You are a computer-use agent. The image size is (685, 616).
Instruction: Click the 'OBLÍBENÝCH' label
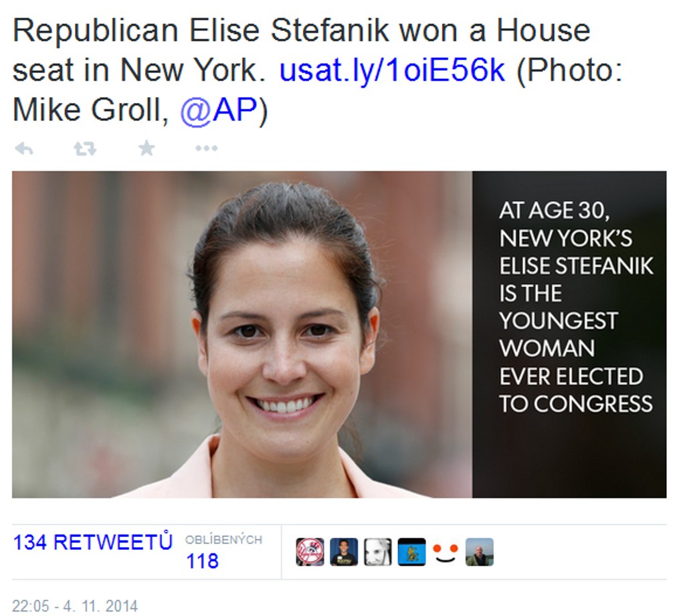[223, 540]
